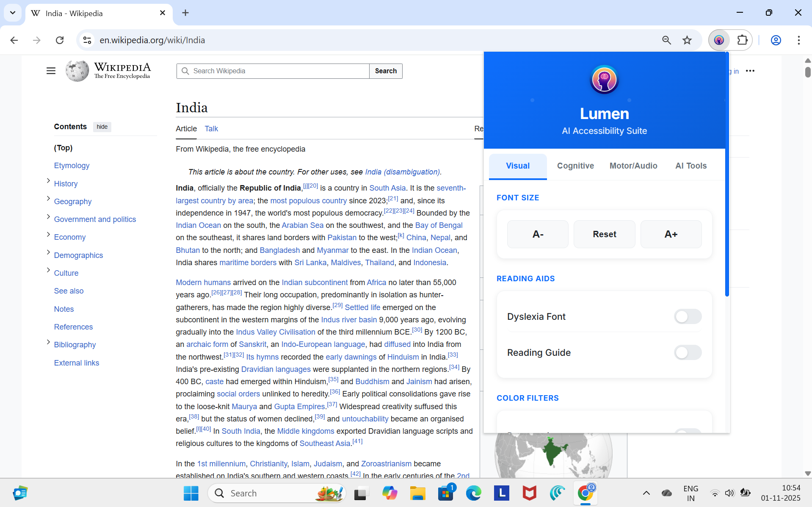Click the Lumen extension icon in toolbar
Screen dimensions: 812x507
click(719, 40)
